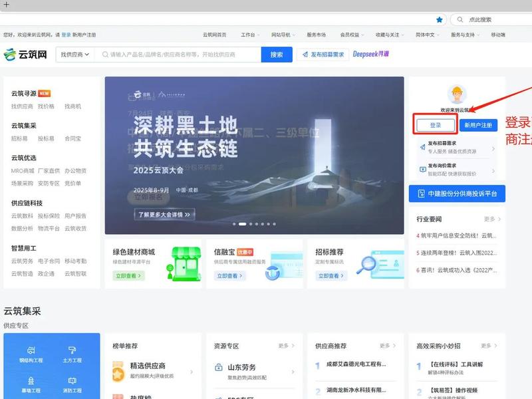The width and height of the screenshot is (532, 399).
Task: Select the 土方工程 category icon
Action: tap(72, 350)
